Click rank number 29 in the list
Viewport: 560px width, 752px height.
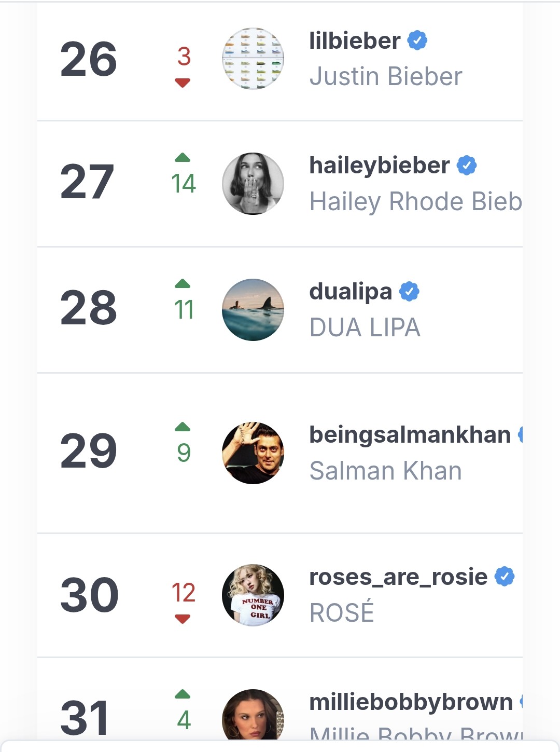coord(89,450)
